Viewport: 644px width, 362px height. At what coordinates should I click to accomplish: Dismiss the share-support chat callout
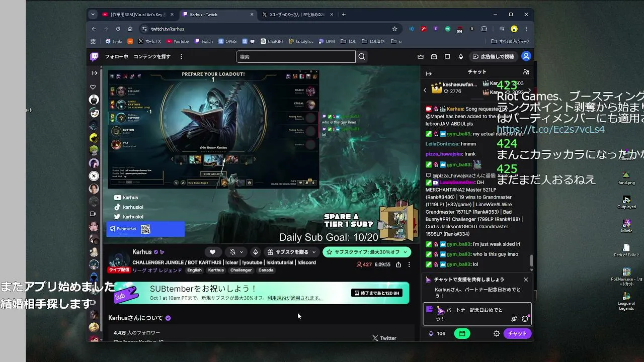(526, 280)
